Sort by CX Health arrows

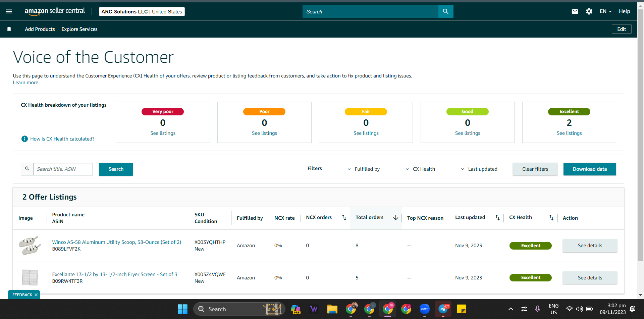pyautogui.click(x=551, y=218)
